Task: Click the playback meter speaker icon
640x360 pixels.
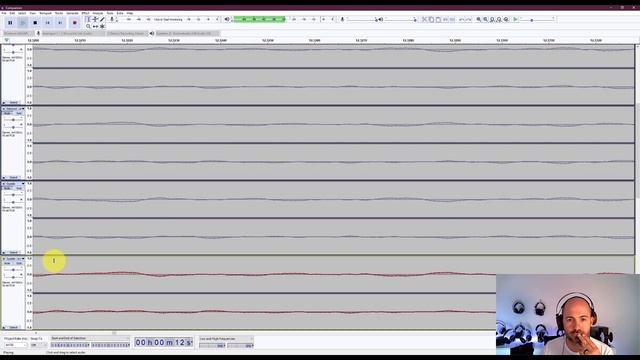Action: pyautogui.click(x=227, y=19)
